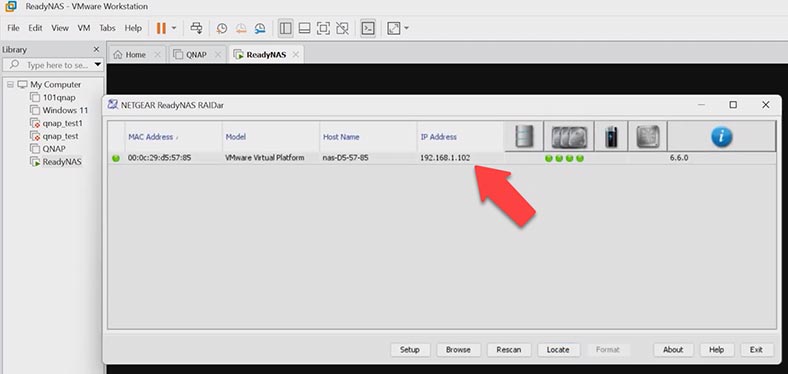The image size is (788, 374).
Task: Click the stretch guest display icon
Action: [394, 28]
